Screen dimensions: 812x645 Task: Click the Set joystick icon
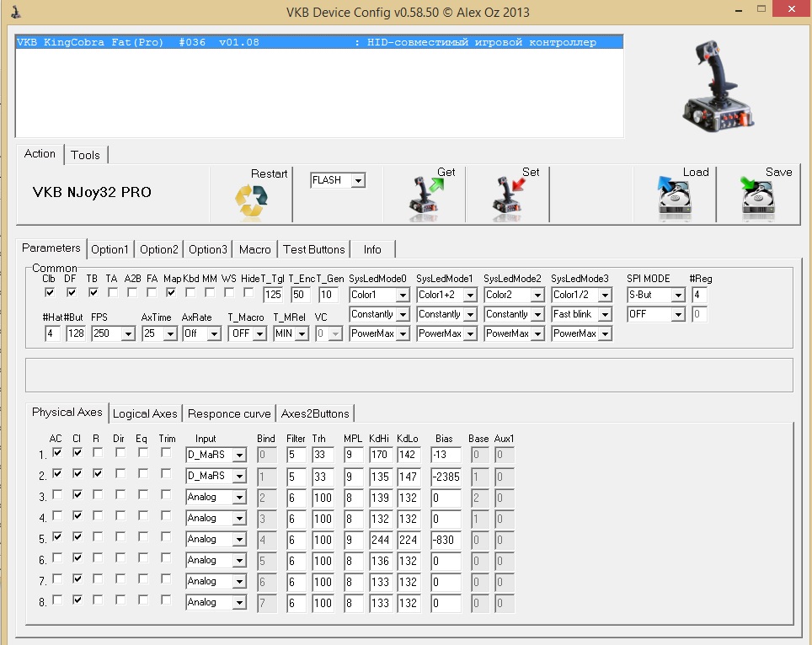pos(509,196)
